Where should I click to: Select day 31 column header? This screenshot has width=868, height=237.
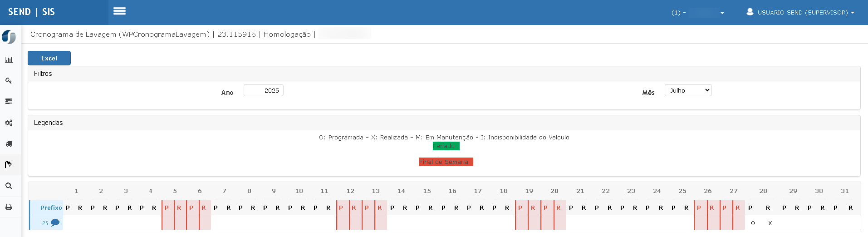click(x=845, y=191)
